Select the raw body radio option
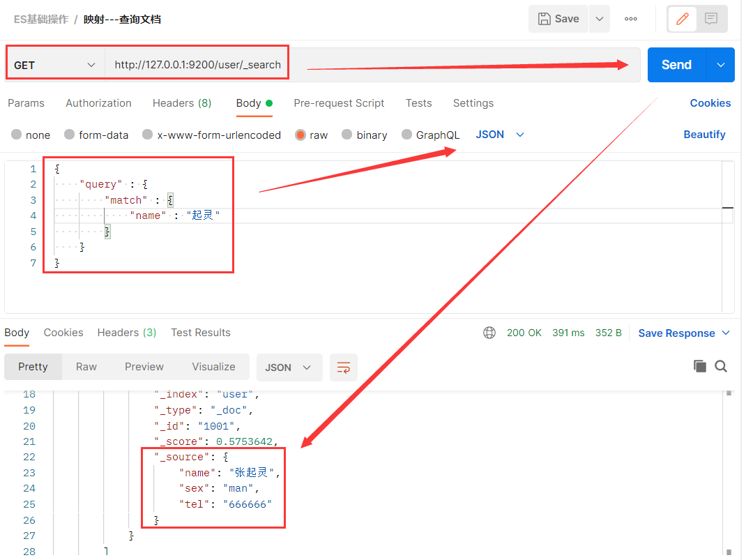Image resolution: width=746 pixels, height=560 pixels. point(300,135)
